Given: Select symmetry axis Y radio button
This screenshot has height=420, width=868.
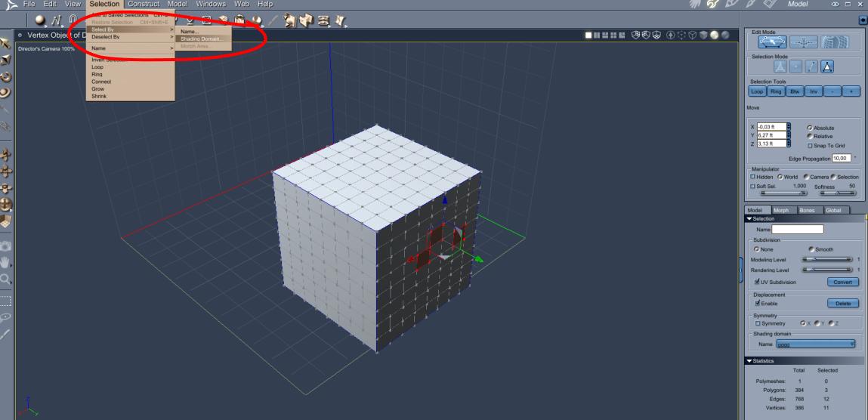Looking at the screenshot, I should 817,324.
